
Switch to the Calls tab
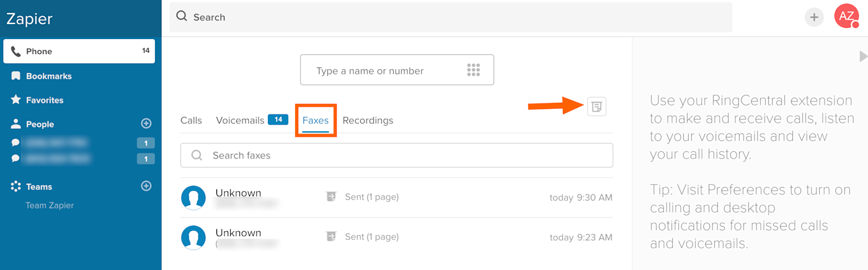click(x=191, y=120)
